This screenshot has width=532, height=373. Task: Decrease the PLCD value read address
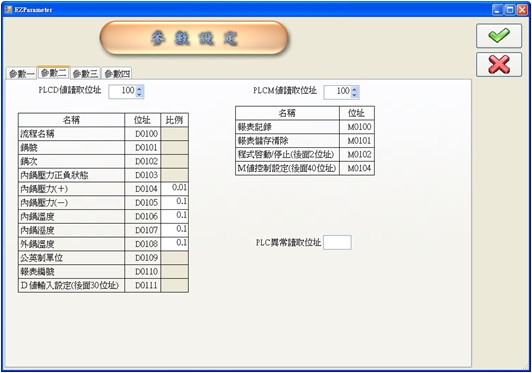(x=139, y=95)
